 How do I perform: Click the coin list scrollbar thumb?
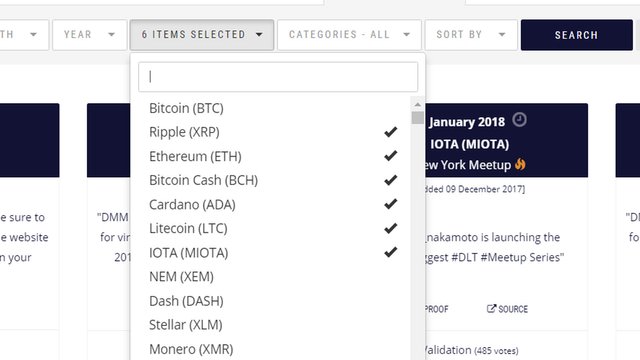[x=417, y=118]
